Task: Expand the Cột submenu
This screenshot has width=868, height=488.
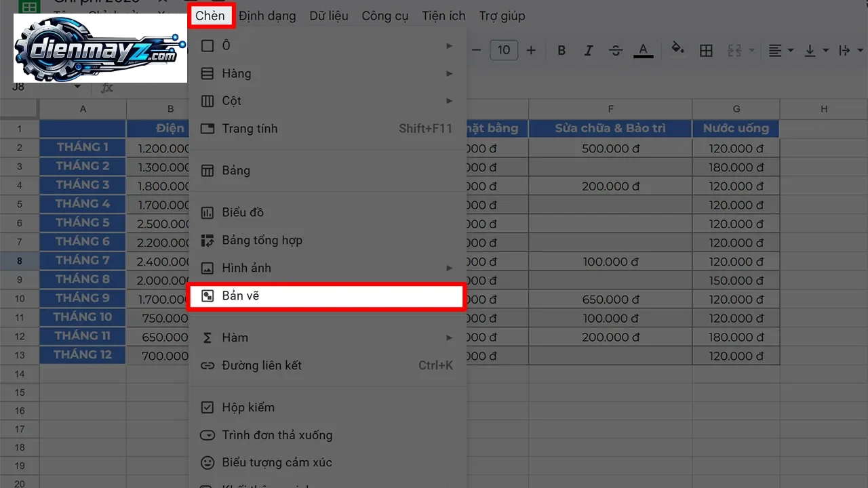Action: pyautogui.click(x=327, y=100)
